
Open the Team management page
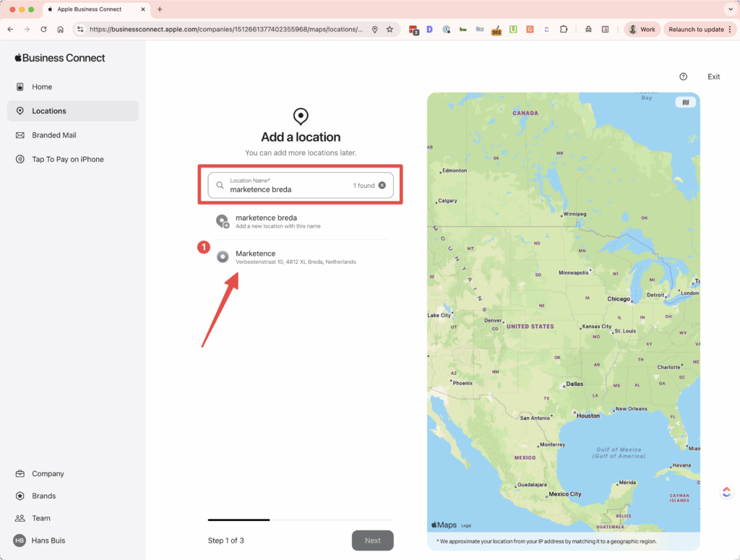click(x=41, y=518)
